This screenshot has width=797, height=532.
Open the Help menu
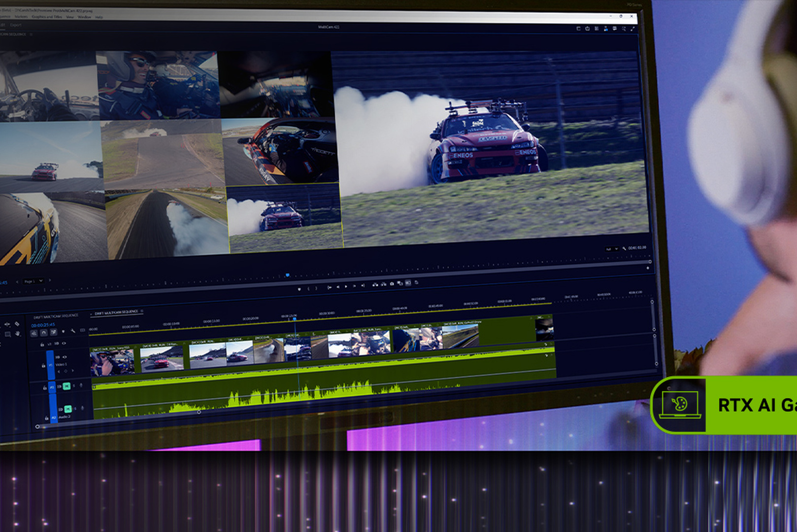click(99, 17)
